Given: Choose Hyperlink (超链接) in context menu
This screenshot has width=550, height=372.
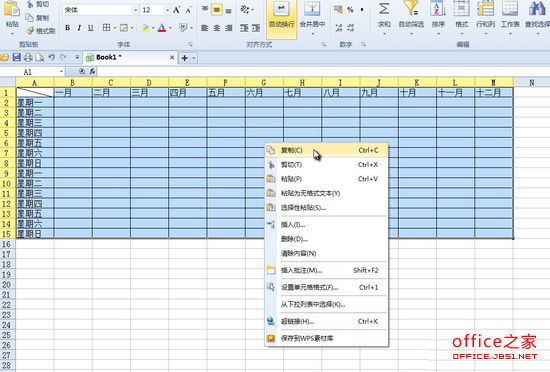Looking at the screenshot, I should point(327,322).
